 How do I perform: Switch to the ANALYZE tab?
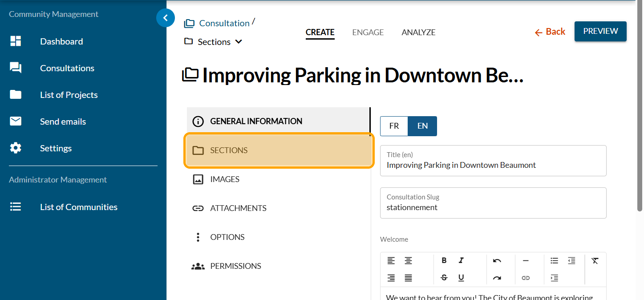(418, 32)
